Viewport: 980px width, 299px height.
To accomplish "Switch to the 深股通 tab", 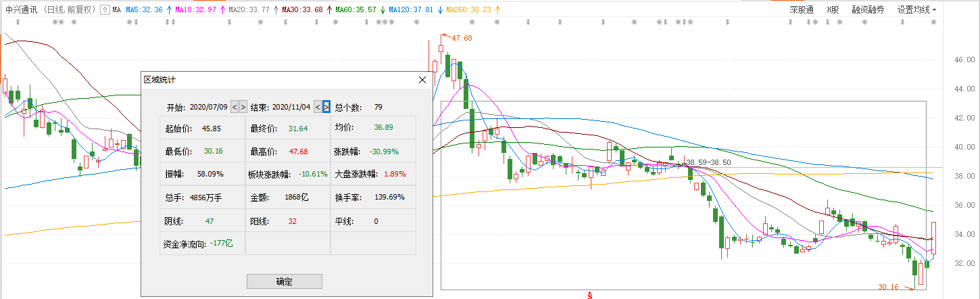I will click(802, 10).
